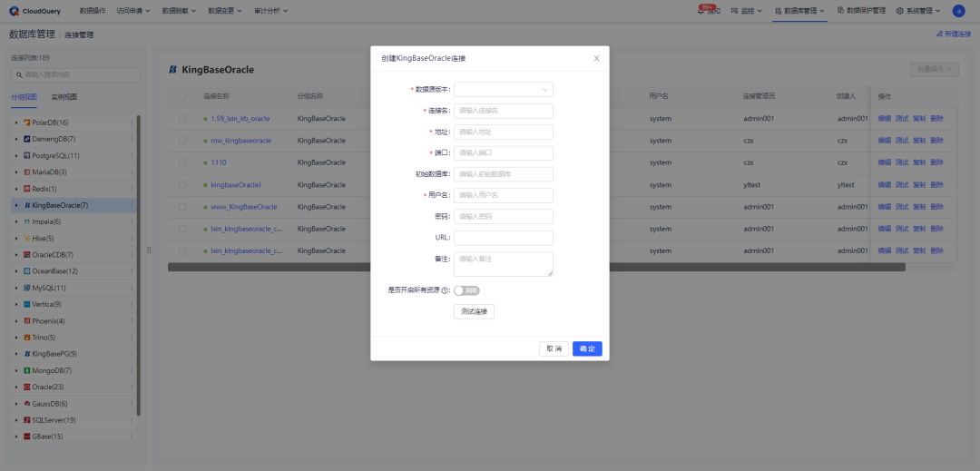Click the CloudQuery logo icon

point(14,11)
